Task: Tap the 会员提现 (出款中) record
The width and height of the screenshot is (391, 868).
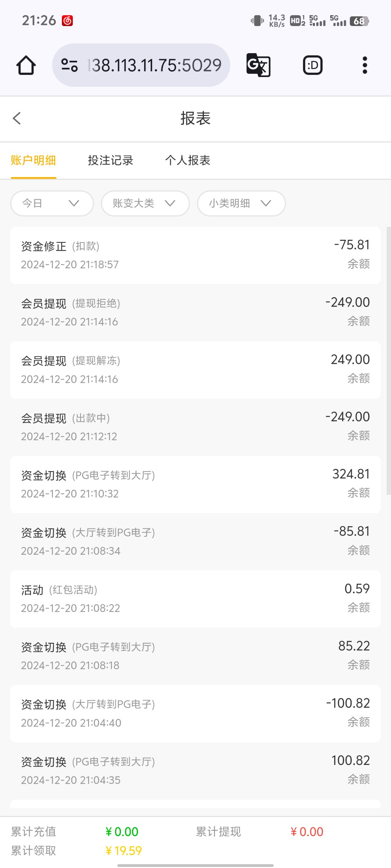Action: (195, 427)
